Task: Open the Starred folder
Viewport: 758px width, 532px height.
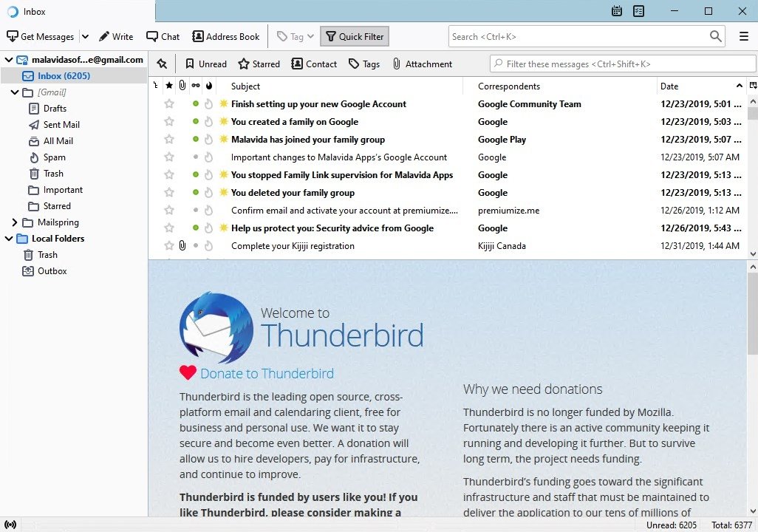Action: 57,206
